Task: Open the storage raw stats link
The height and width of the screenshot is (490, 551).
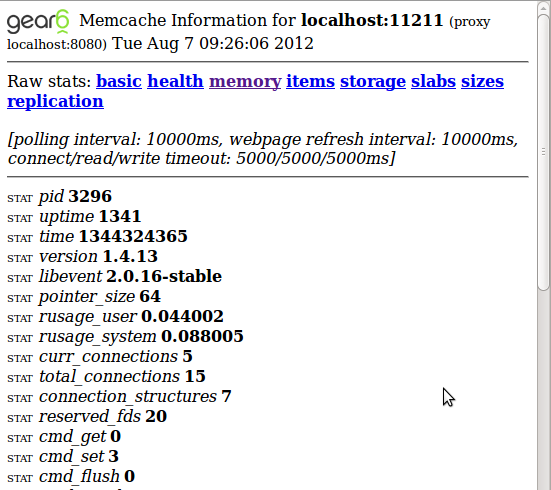Action: (373, 82)
